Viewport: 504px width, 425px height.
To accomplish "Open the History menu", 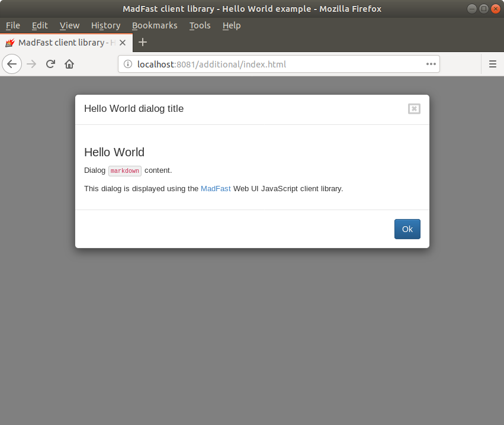I will (x=105, y=25).
